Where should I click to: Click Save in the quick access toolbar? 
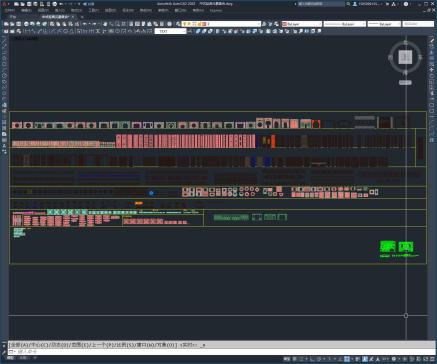[x=29, y=4]
